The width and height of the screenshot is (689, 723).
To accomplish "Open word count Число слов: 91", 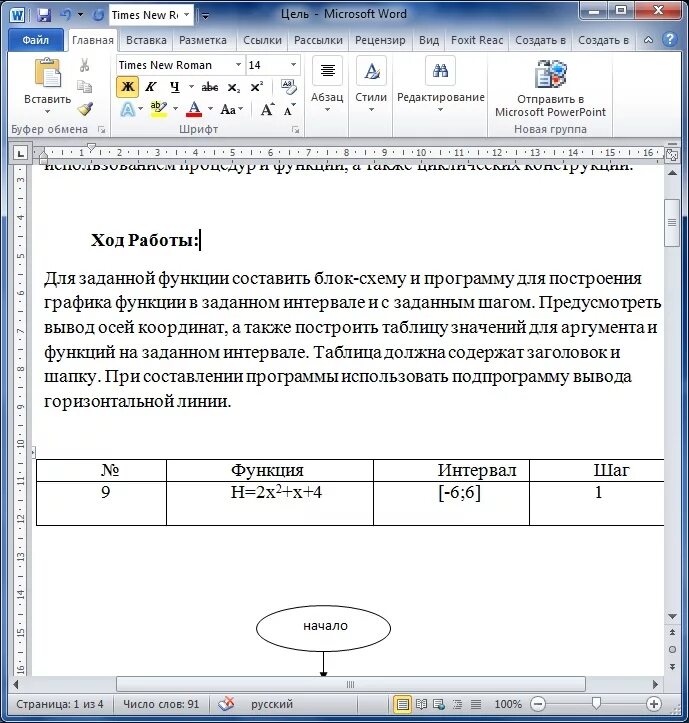I will pos(161,704).
